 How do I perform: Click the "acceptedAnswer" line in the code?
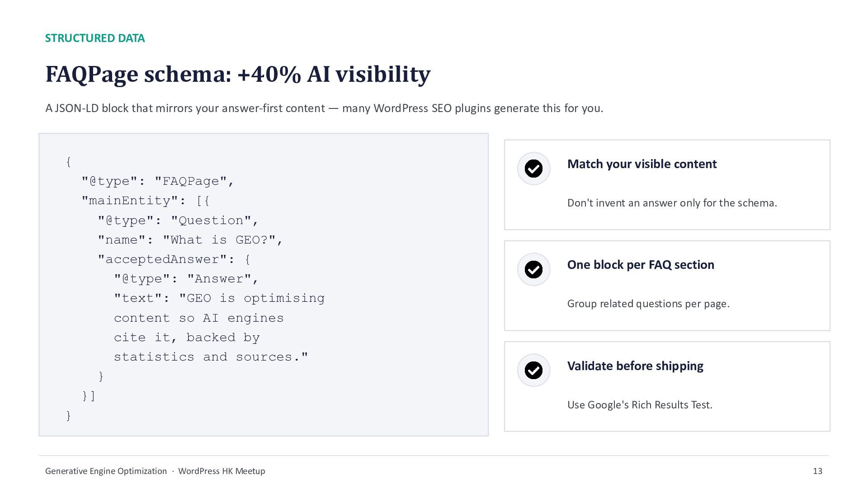point(174,259)
